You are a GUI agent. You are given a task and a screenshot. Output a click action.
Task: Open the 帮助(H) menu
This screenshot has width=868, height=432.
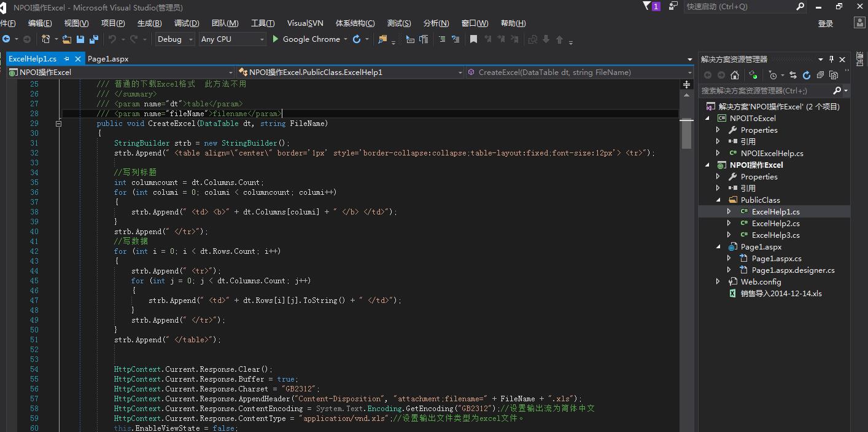[x=513, y=23]
